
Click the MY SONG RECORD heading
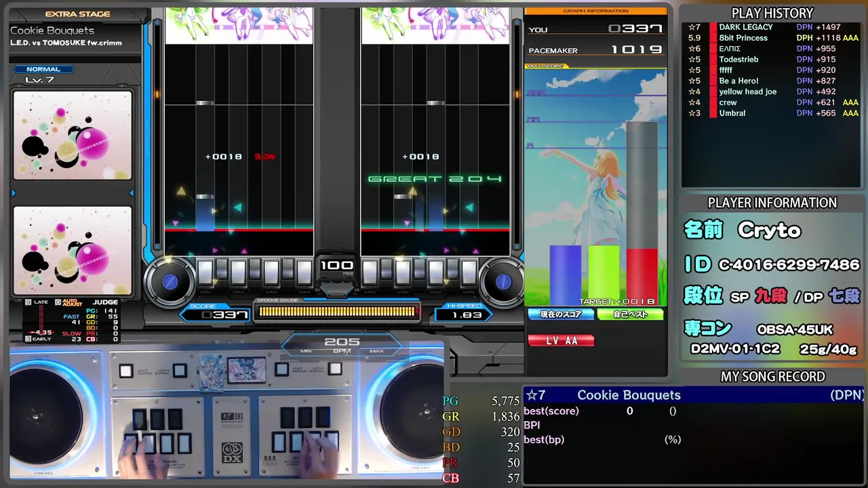(x=772, y=377)
